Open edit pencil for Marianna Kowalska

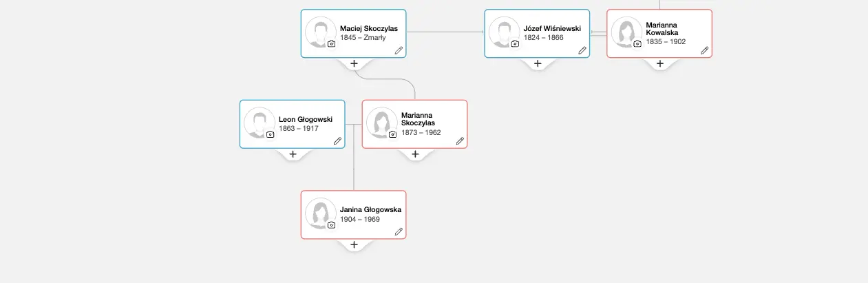(x=704, y=50)
